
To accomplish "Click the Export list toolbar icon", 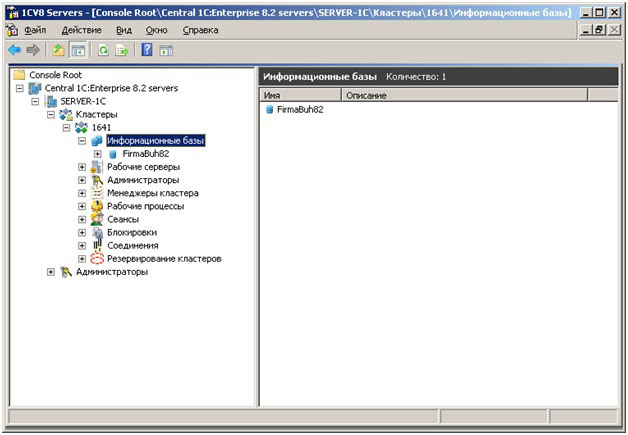I will tap(122, 50).
